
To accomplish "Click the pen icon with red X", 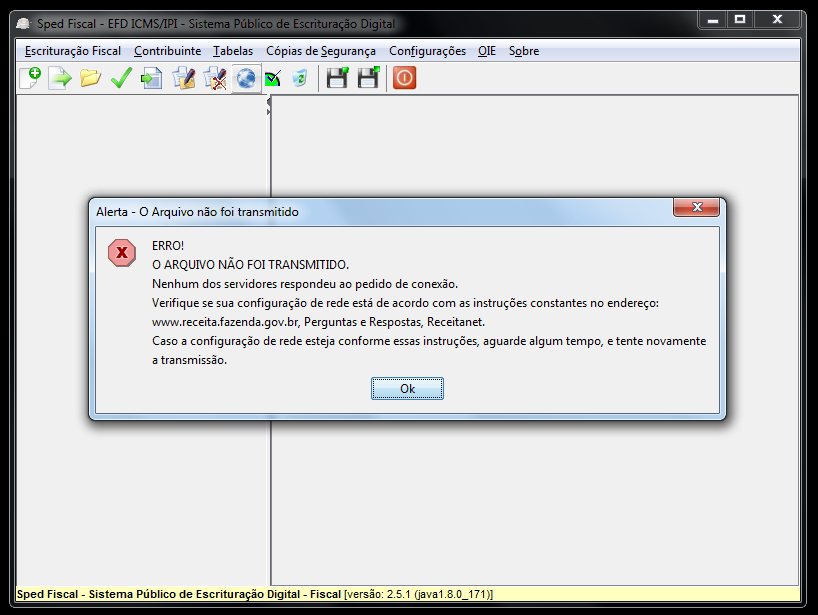I will tap(215, 78).
